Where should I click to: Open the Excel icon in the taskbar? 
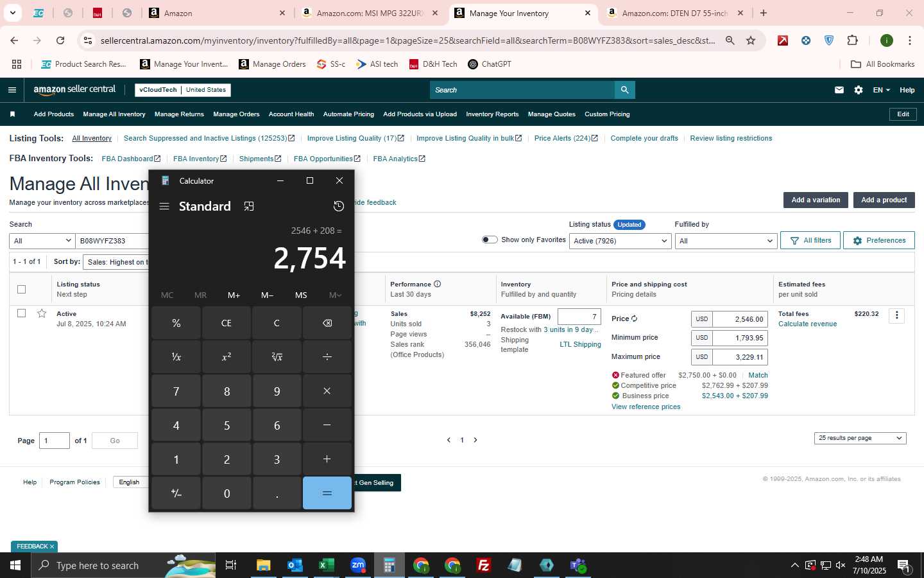pyautogui.click(x=327, y=565)
